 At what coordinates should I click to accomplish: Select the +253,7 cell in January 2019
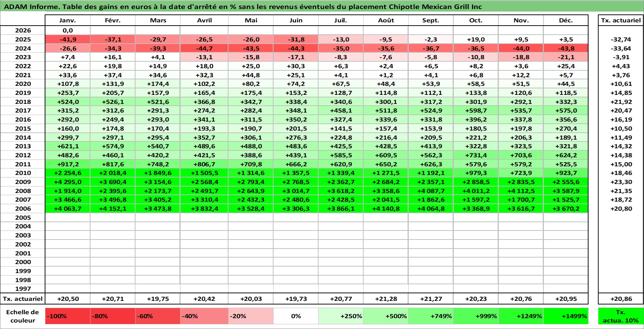click(68, 93)
